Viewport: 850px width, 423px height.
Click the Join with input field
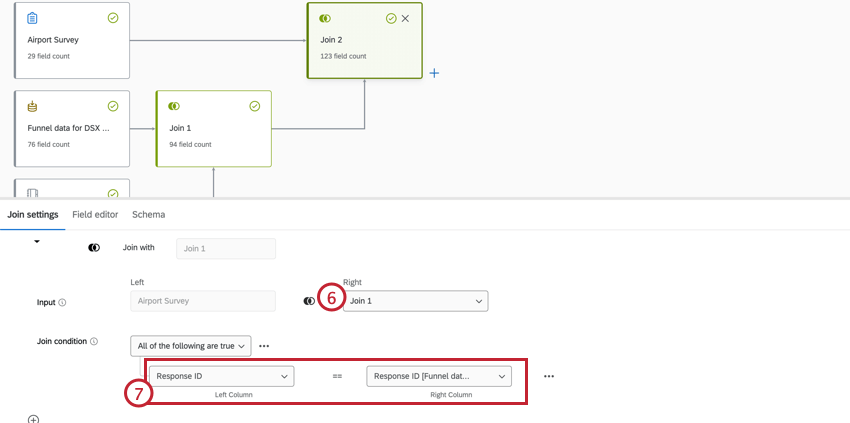(x=225, y=248)
